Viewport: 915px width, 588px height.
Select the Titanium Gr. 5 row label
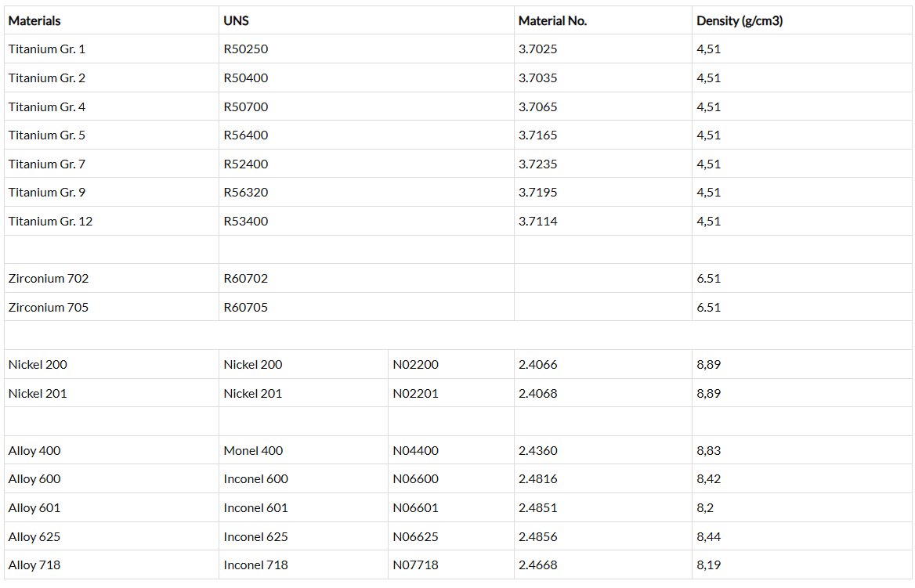pyautogui.click(x=47, y=135)
